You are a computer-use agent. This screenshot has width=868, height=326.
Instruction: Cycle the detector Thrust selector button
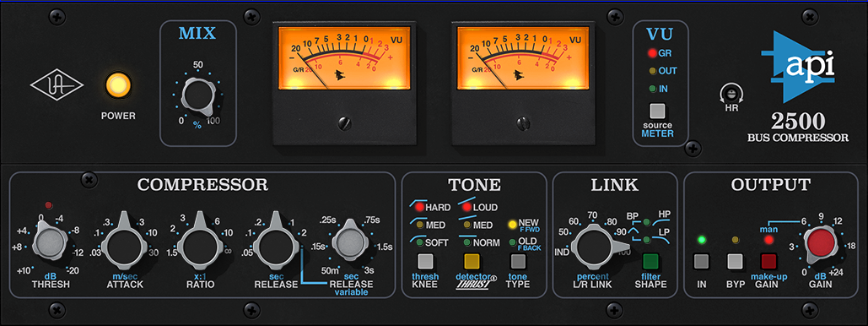click(x=471, y=261)
